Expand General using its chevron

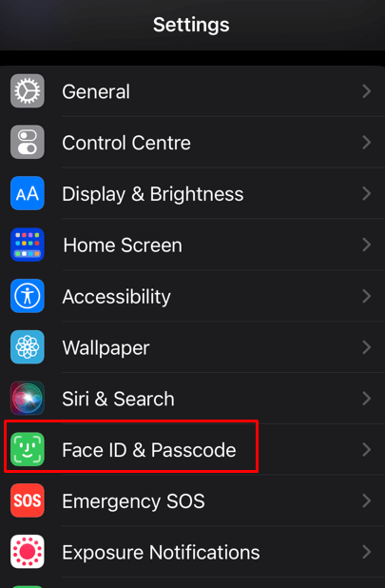[367, 91]
